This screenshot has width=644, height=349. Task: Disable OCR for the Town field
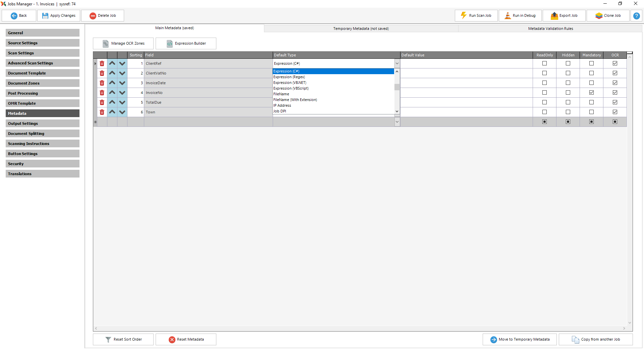[615, 112]
